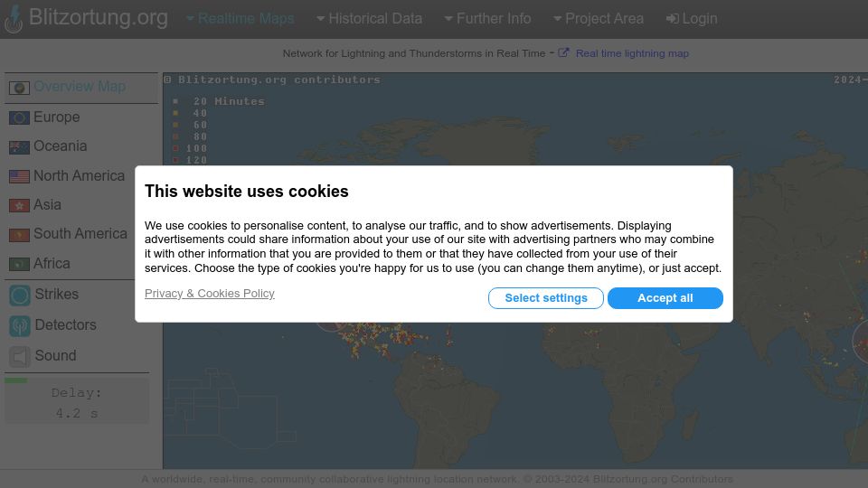Screen dimensions: 868x488
Task: Click the Accept all button
Action: coord(665,298)
